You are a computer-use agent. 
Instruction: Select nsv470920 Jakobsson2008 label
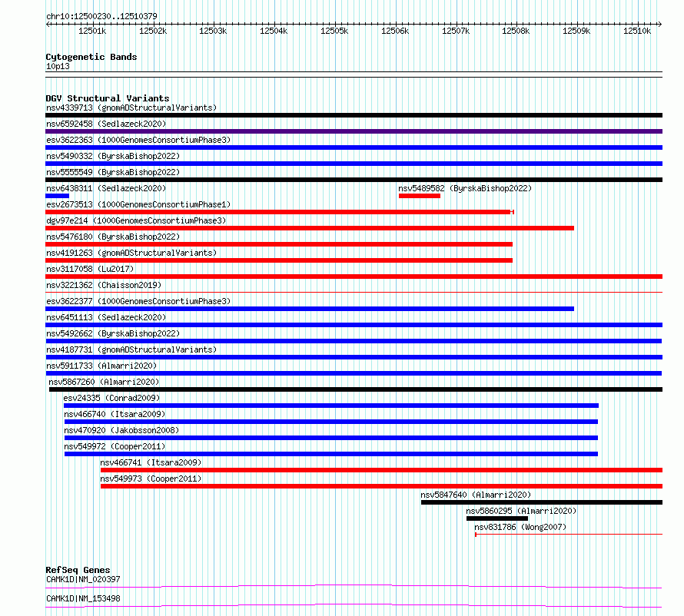click(x=121, y=430)
